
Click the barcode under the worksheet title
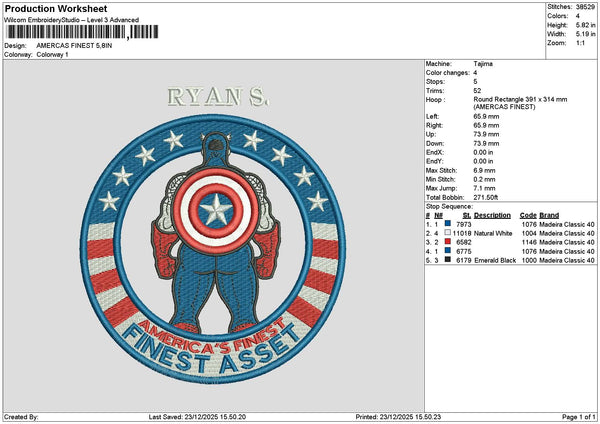[x=82, y=32]
